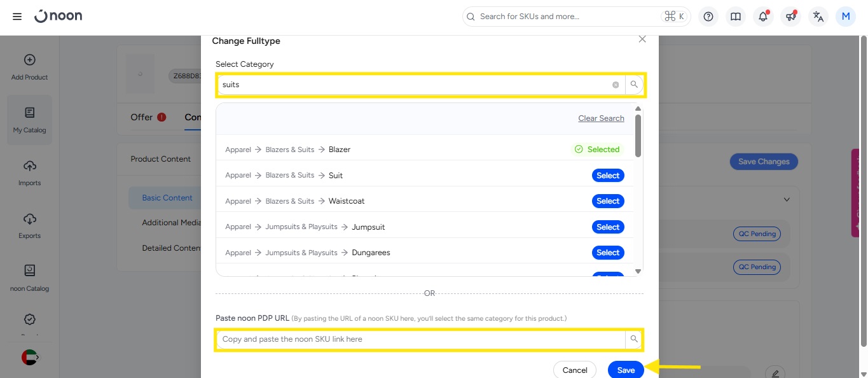868x378 pixels.
Task: Open the announcements megaphone icon
Action: pyautogui.click(x=790, y=17)
